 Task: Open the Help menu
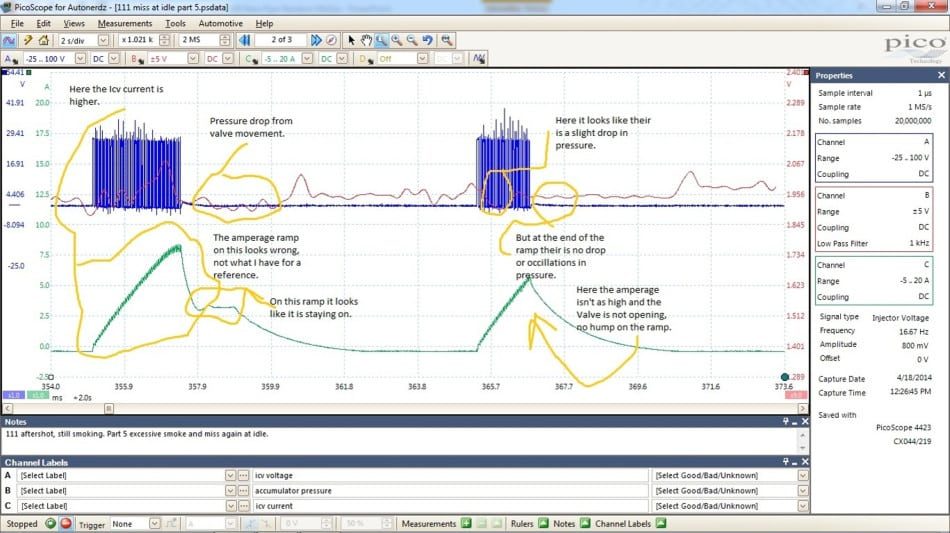(x=264, y=23)
